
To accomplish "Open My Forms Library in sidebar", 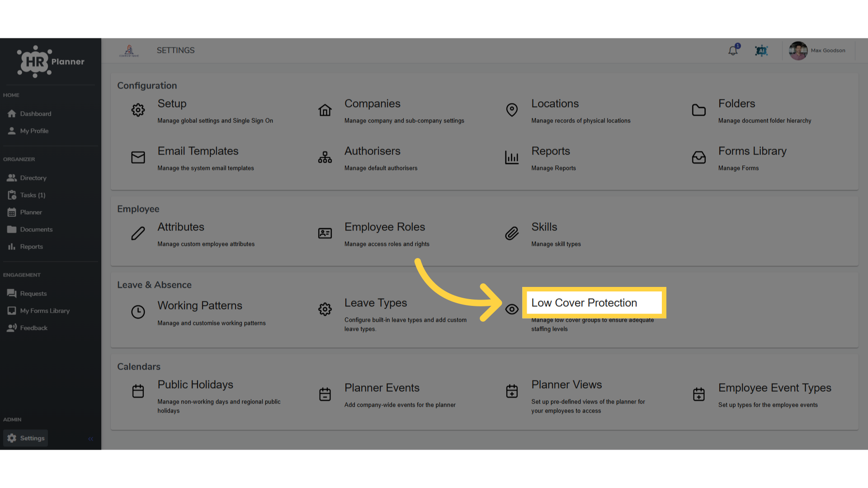I will tap(38, 311).
